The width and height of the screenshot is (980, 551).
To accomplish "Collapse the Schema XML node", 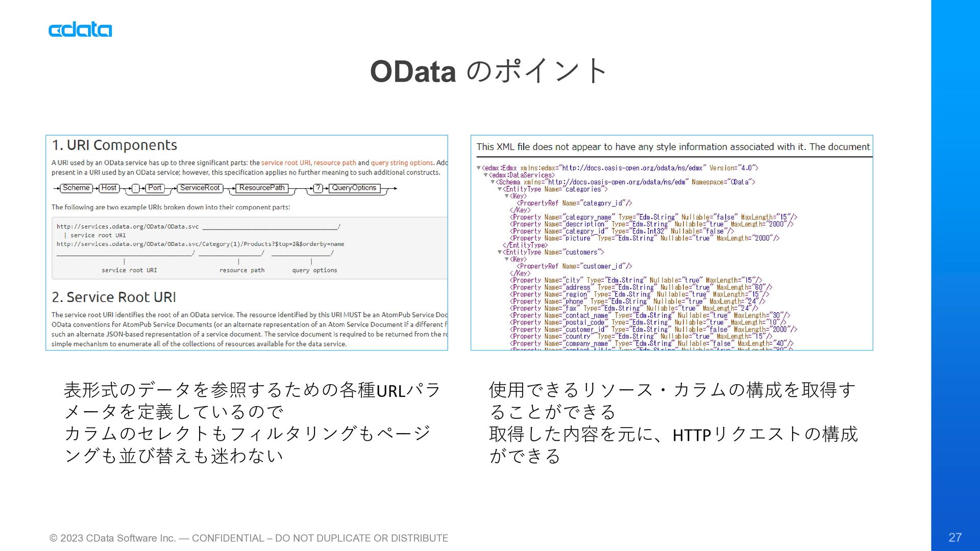I will pyautogui.click(x=493, y=182).
